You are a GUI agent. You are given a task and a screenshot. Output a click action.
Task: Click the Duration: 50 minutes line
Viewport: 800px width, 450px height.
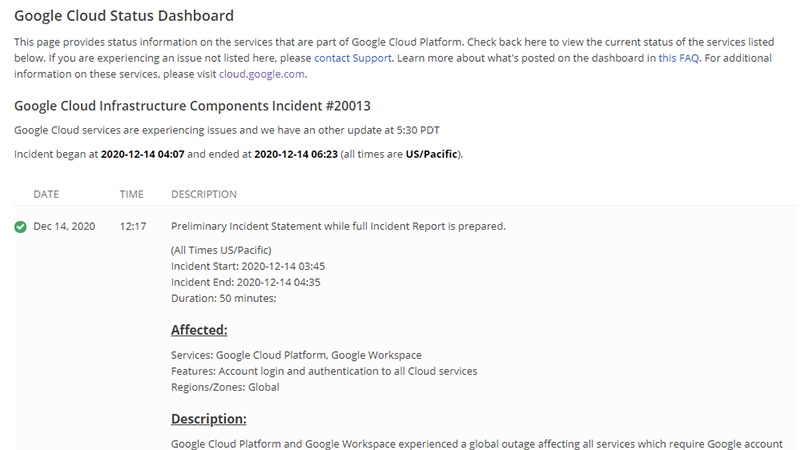(223, 298)
